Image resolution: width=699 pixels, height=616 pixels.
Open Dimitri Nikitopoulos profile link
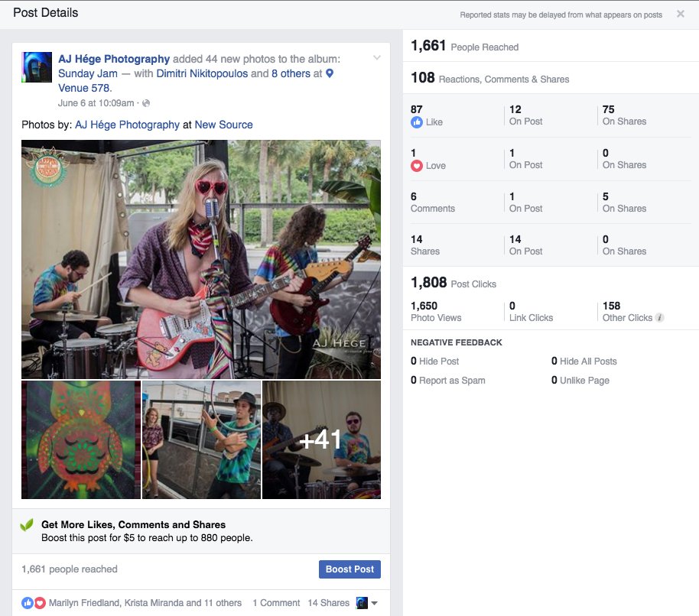[202, 73]
